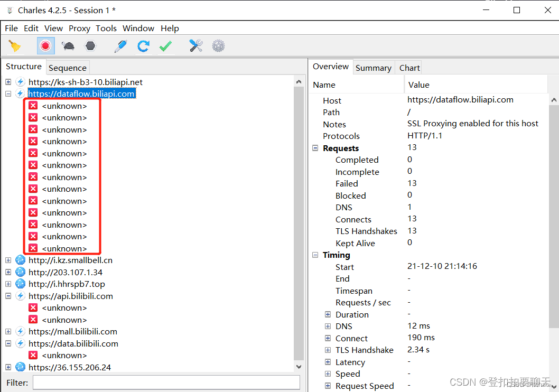The width and height of the screenshot is (559, 392).
Task: Select https://mall.bilibili.com tree entry
Action: coord(73,331)
